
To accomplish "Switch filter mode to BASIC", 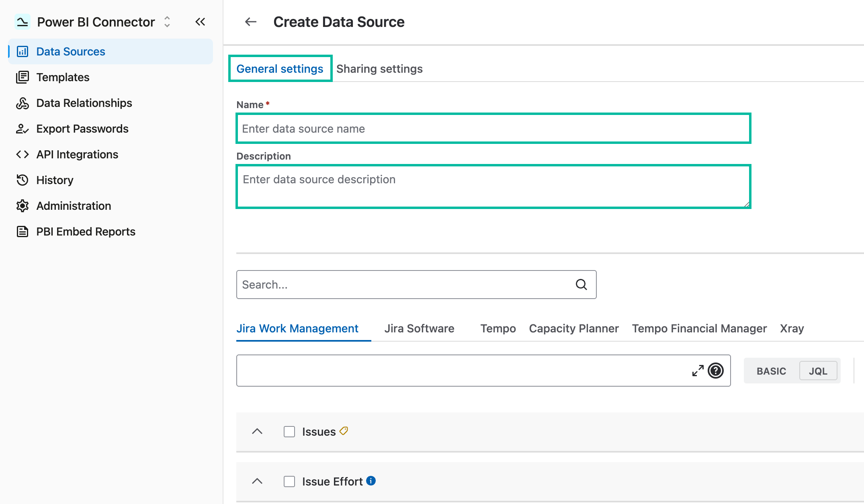I will point(771,371).
